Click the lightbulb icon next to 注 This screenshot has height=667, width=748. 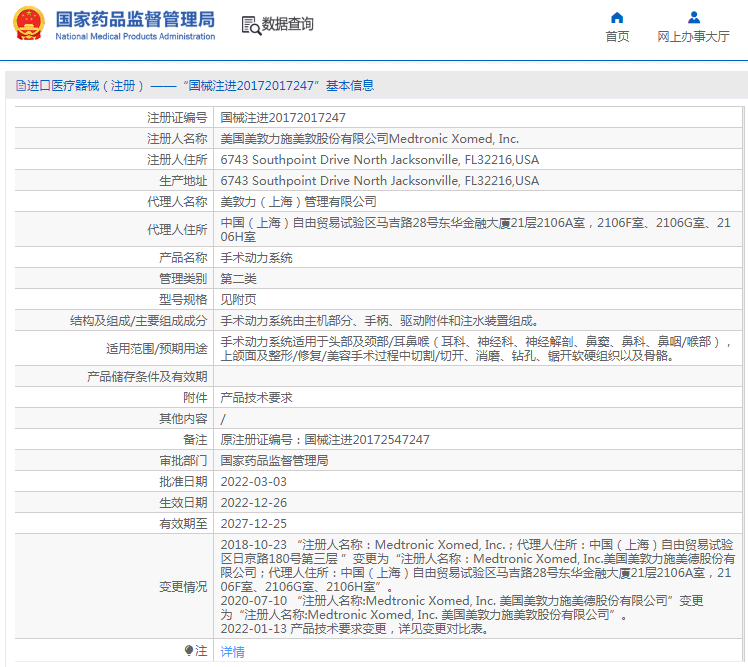(188, 651)
